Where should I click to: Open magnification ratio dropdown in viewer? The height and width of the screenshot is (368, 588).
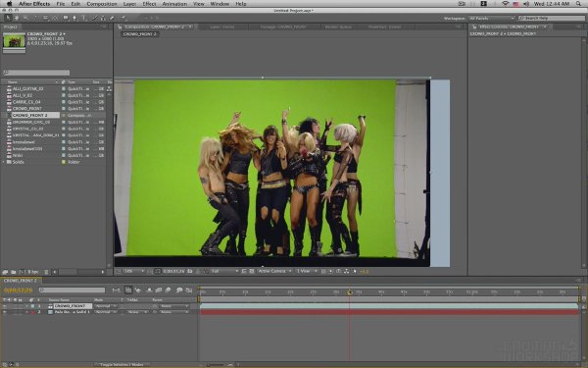pyautogui.click(x=134, y=271)
